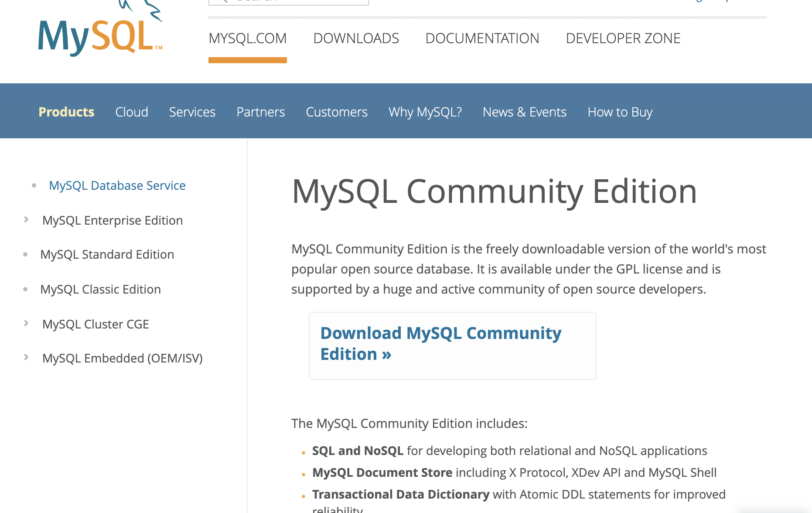Viewport: 812px width, 513px height.
Task: Open the MYSQL.COM tab
Action: coord(248,38)
